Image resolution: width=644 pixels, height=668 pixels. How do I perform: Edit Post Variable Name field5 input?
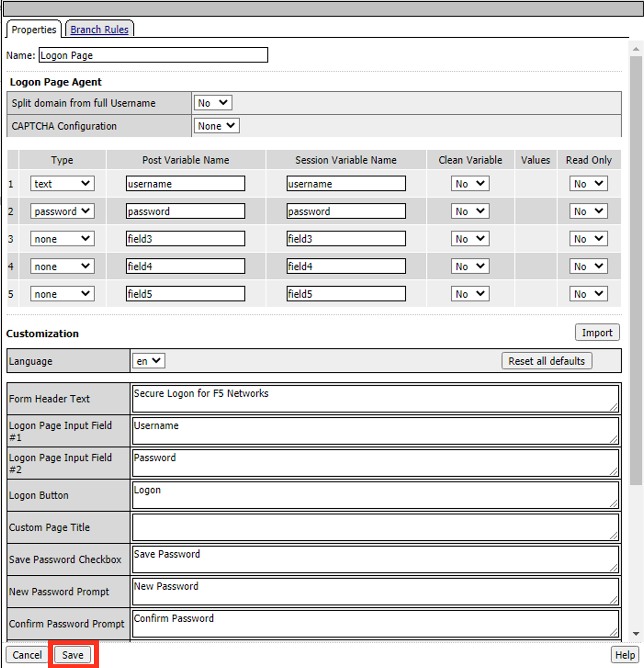tap(186, 294)
